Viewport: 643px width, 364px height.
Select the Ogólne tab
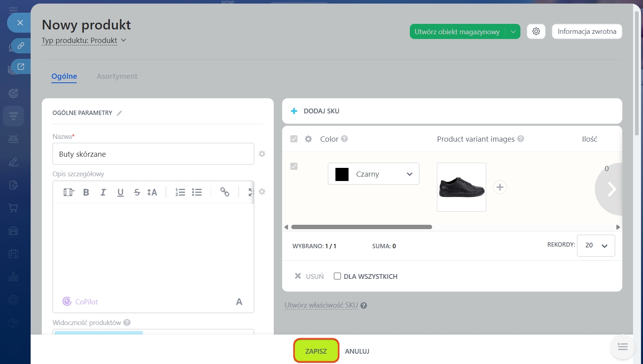pyautogui.click(x=64, y=76)
